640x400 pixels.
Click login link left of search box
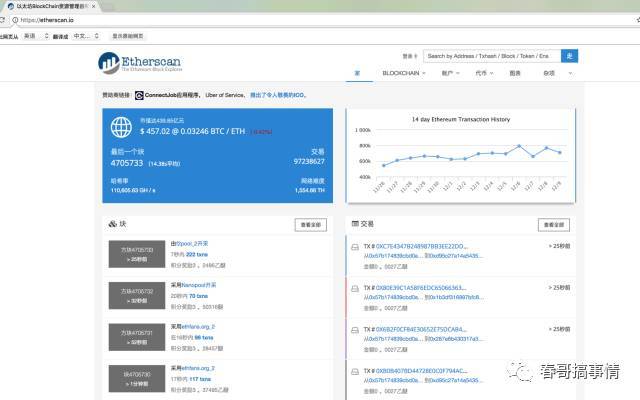tap(410, 56)
